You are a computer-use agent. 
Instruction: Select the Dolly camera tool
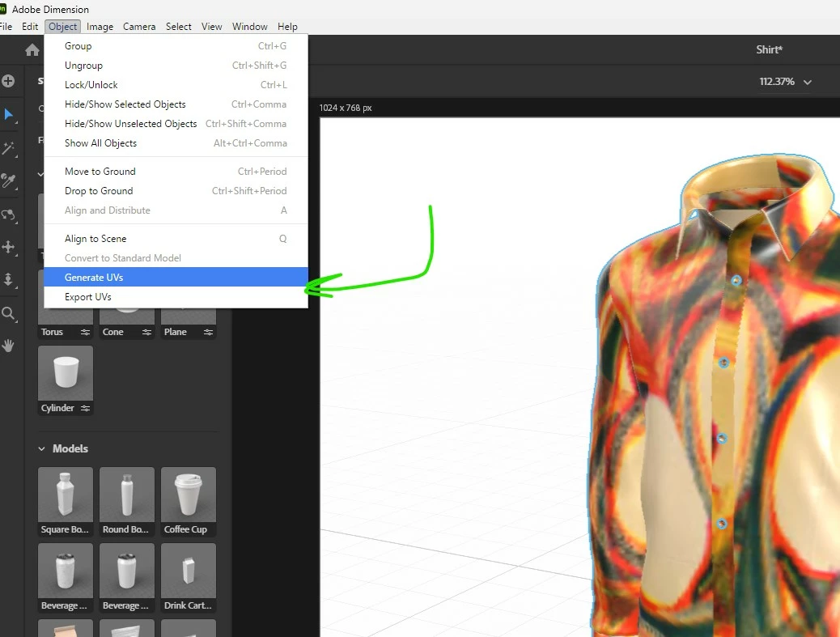click(x=9, y=280)
